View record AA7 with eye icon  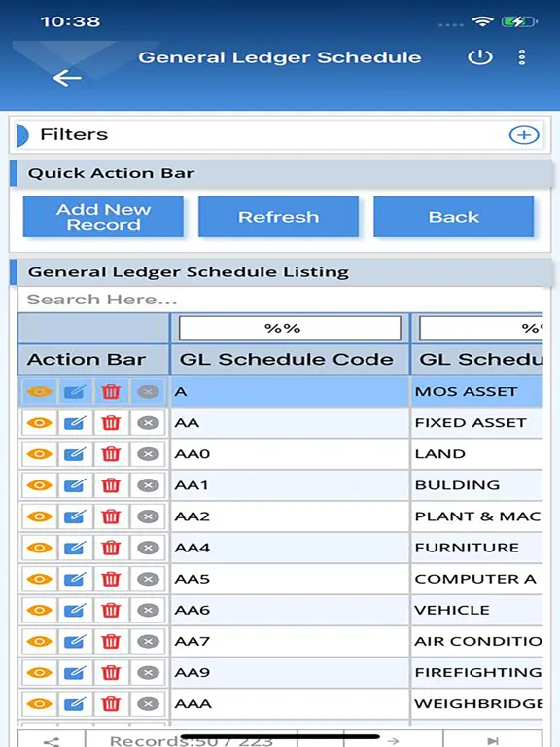pos(39,641)
